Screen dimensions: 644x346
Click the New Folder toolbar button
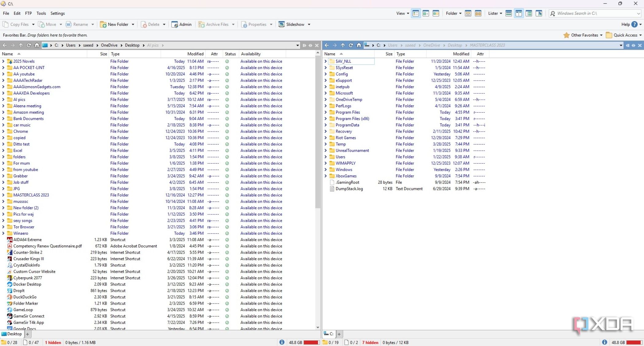[x=114, y=25]
